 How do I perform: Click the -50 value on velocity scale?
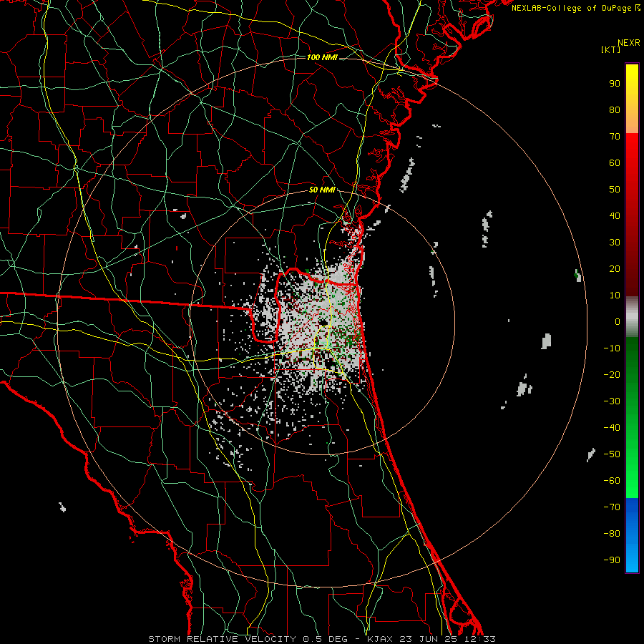click(x=612, y=454)
